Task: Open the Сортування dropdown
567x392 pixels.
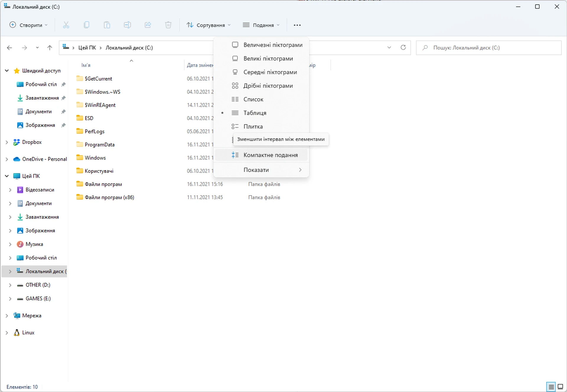Action: pyautogui.click(x=208, y=25)
